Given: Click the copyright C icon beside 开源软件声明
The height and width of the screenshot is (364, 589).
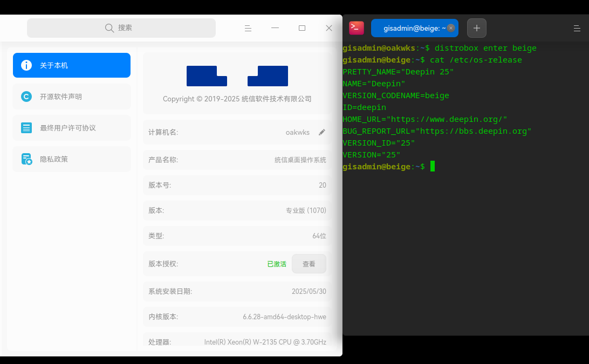Looking at the screenshot, I should (26, 97).
